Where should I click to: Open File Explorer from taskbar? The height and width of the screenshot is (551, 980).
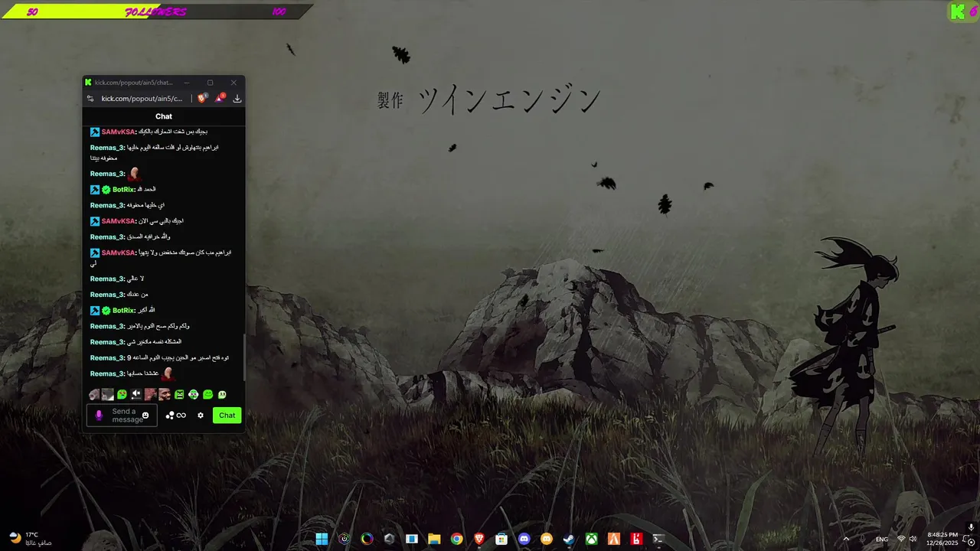coord(434,539)
